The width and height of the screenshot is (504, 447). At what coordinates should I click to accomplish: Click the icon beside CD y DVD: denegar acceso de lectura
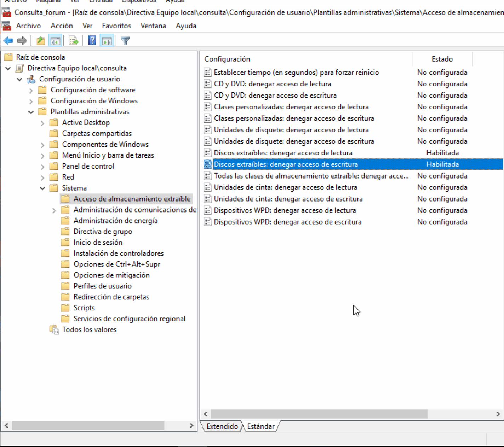tap(208, 84)
